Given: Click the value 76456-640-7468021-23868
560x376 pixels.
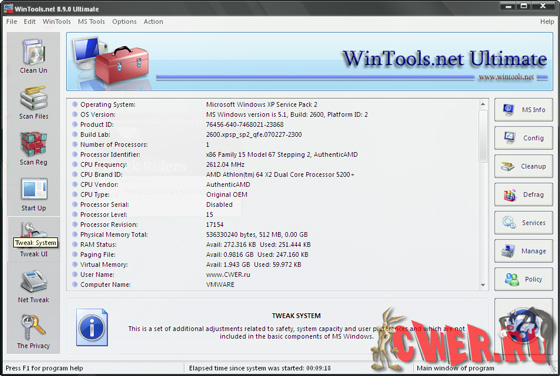Looking at the screenshot, I should pyautogui.click(x=245, y=125).
